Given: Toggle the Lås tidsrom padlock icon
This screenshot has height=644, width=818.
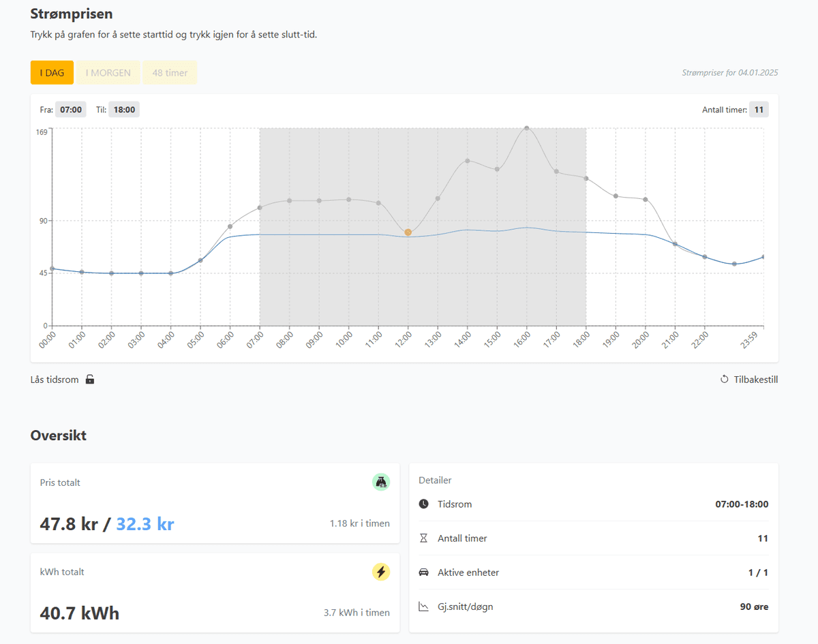Looking at the screenshot, I should pyautogui.click(x=90, y=380).
